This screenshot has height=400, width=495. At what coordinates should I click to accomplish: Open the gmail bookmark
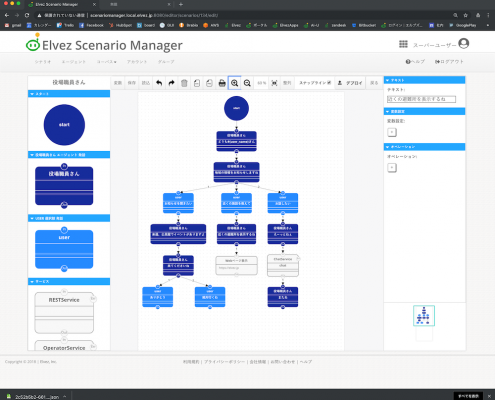[x=13, y=25]
